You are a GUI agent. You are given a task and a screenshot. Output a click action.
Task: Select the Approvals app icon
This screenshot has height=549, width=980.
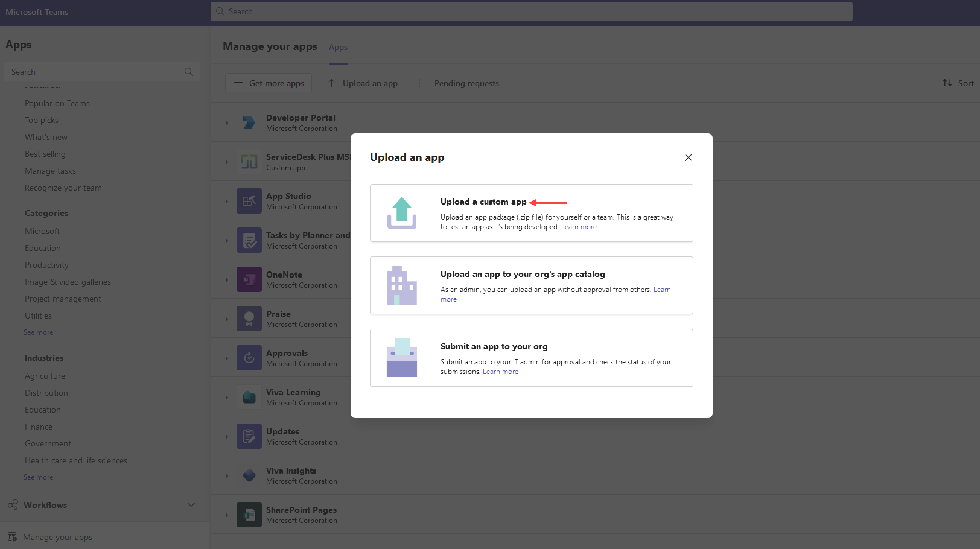tap(249, 357)
